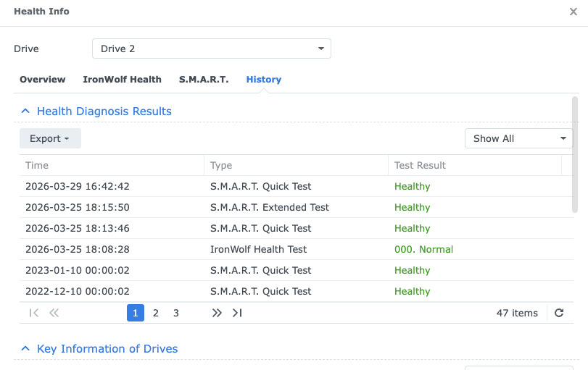The height and width of the screenshot is (370, 588).
Task: Jump forward several pages of results
Action: [x=216, y=313]
